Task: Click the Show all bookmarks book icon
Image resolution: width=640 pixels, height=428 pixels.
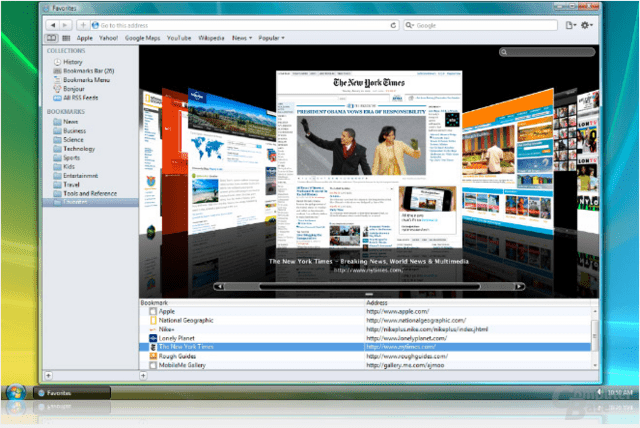Action: tap(51, 38)
